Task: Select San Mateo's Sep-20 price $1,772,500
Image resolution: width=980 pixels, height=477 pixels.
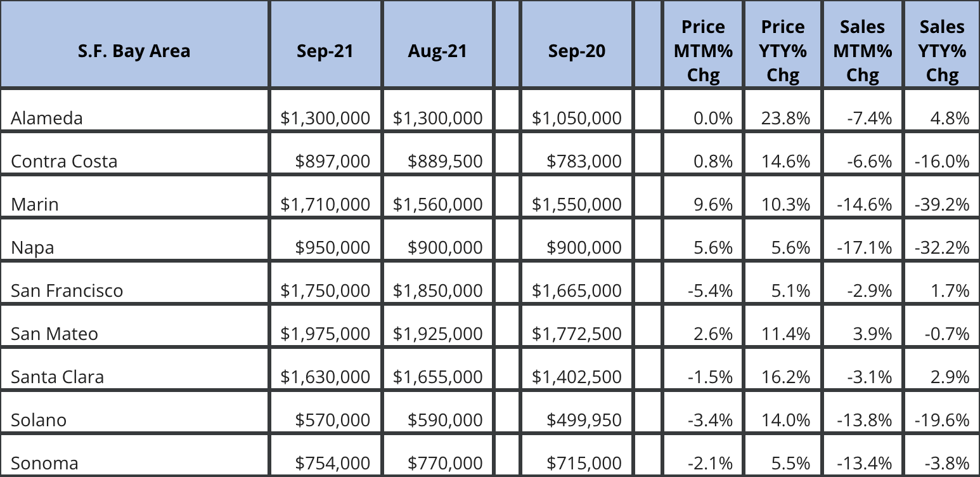Action: coord(577,334)
